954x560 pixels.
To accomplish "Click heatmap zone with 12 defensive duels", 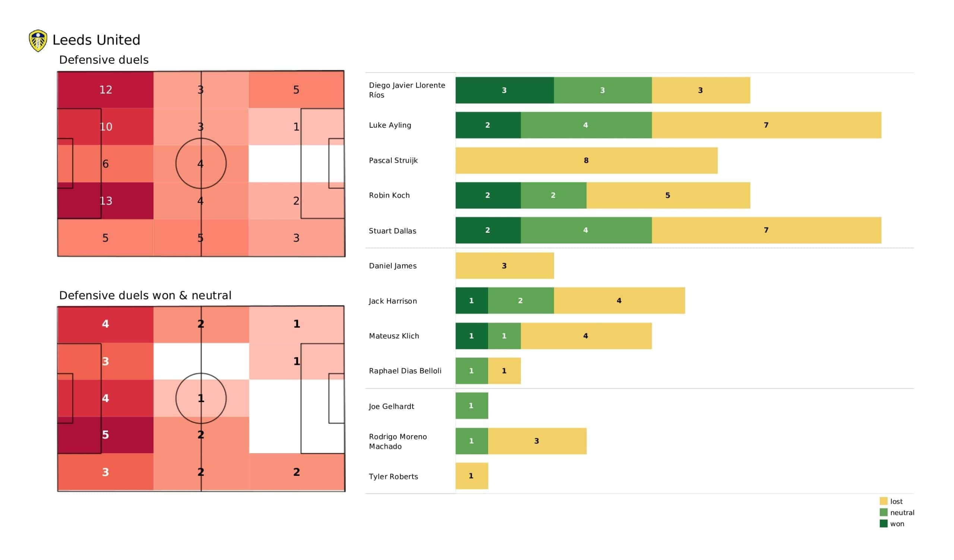I will pos(105,90).
